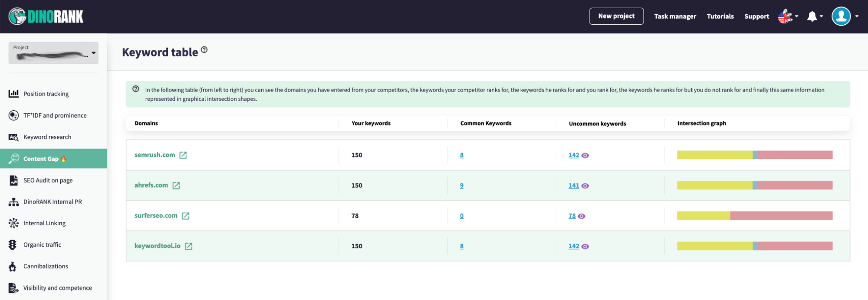Open surferseo.com uncommon keywords 78 link
Screen dimensions: 868x300
pyautogui.click(x=572, y=216)
